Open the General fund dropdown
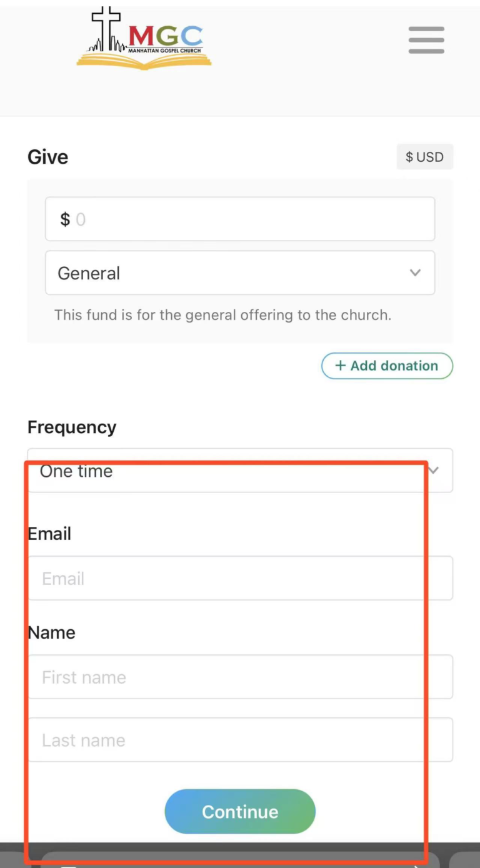 [240, 273]
